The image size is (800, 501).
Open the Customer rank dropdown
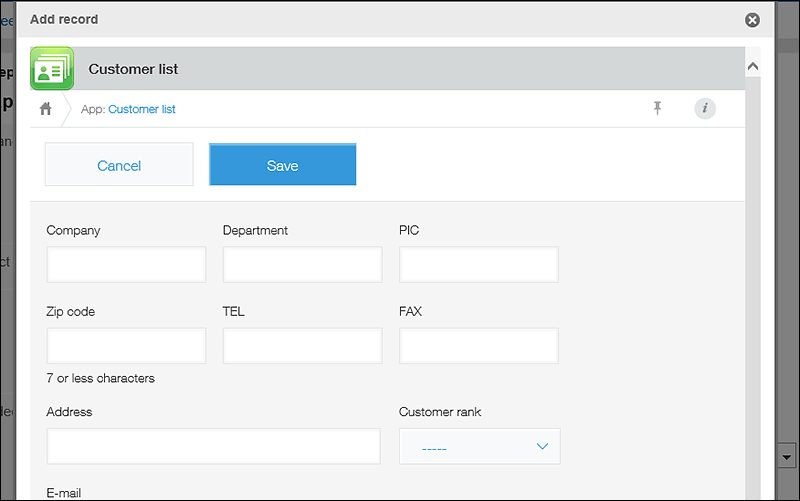point(480,446)
